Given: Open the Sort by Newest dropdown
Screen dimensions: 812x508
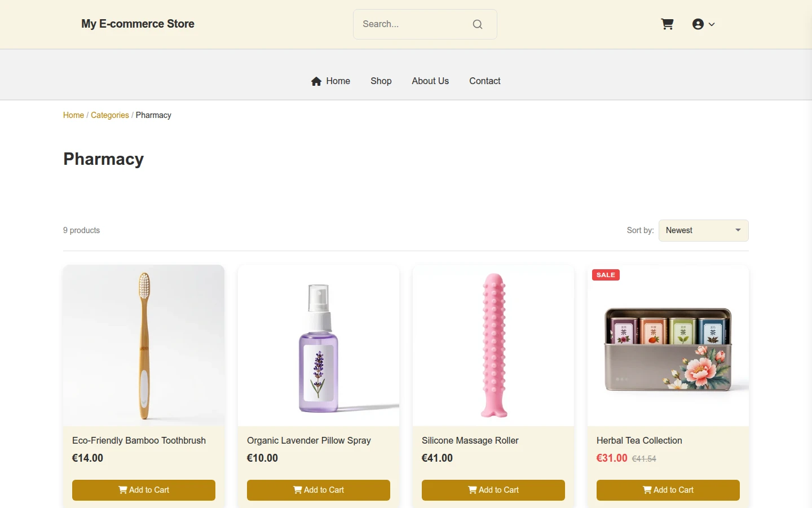Looking at the screenshot, I should [x=704, y=230].
